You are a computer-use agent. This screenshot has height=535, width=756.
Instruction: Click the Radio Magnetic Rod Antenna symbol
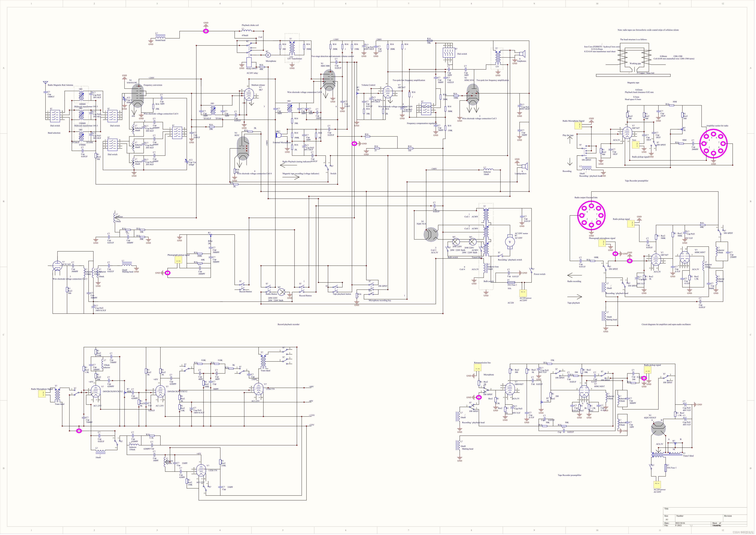point(45,83)
